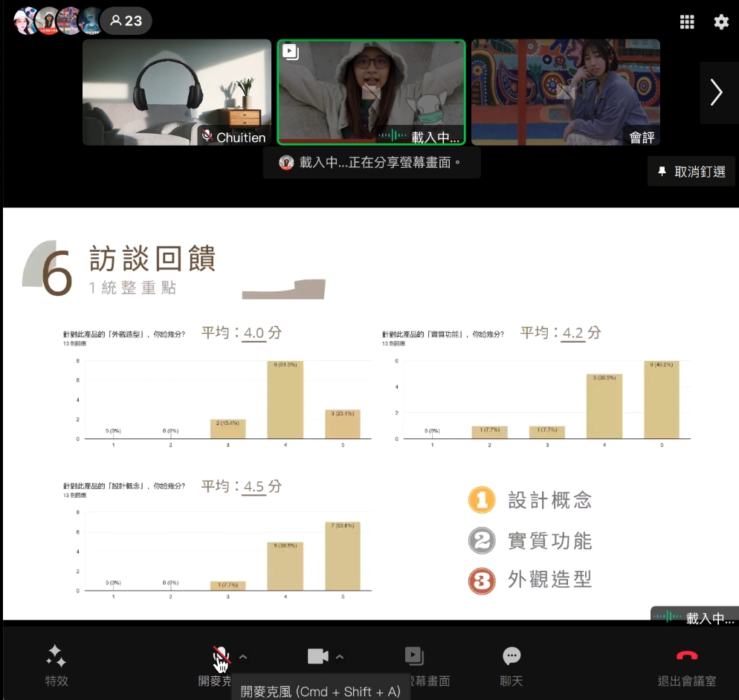
Task: Click the 正在分享螢幕畫面 notification banner
Action: coord(371,162)
